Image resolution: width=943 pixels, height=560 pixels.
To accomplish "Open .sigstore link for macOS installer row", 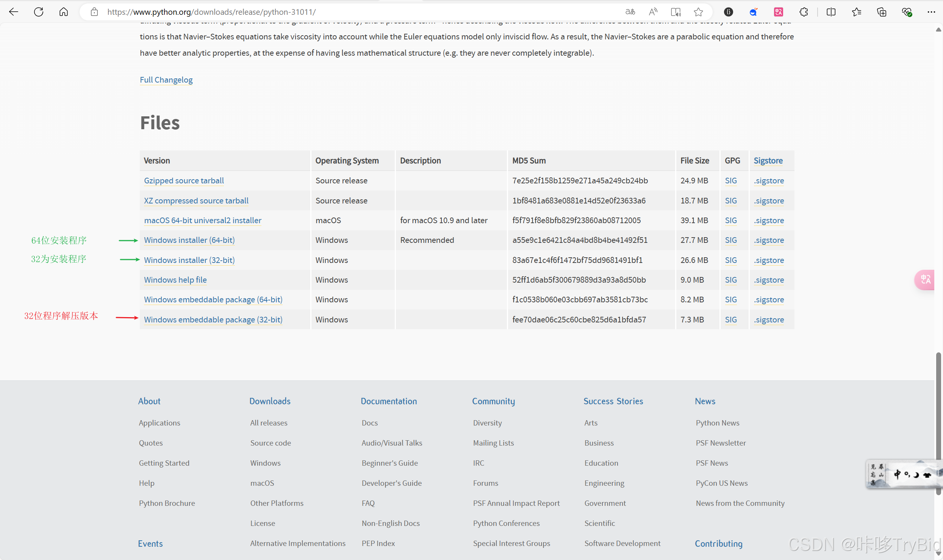I will pyautogui.click(x=768, y=220).
